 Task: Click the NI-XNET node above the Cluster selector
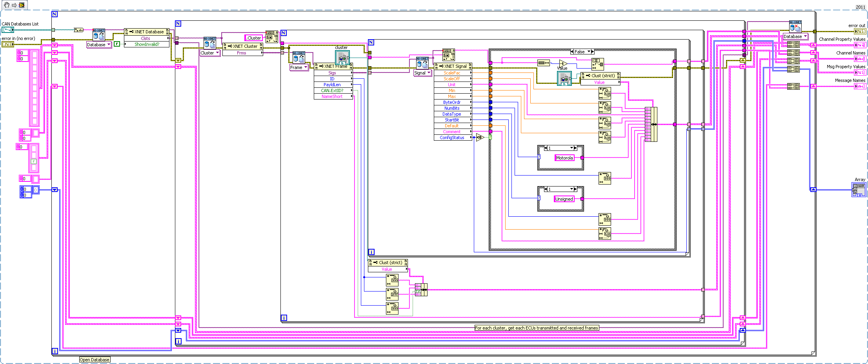pos(210,43)
